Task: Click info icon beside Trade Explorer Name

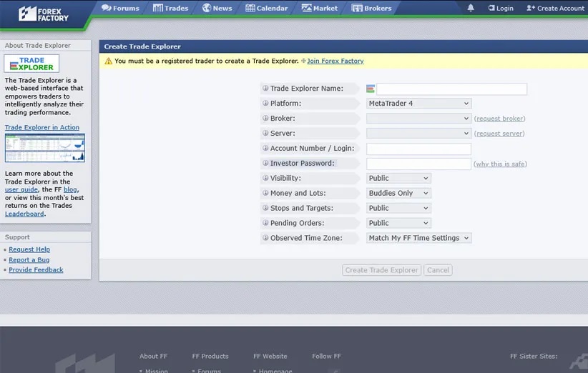Action: pyautogui.click(x=265, y=89)
